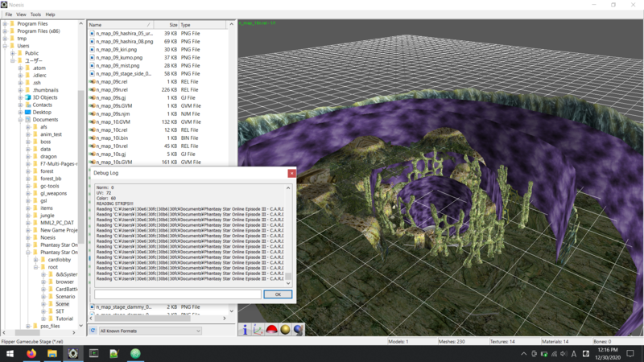Click the blue info icon in viewport toolbar
The height and width of the screenshot is (362, 644).
coord(245,330)
